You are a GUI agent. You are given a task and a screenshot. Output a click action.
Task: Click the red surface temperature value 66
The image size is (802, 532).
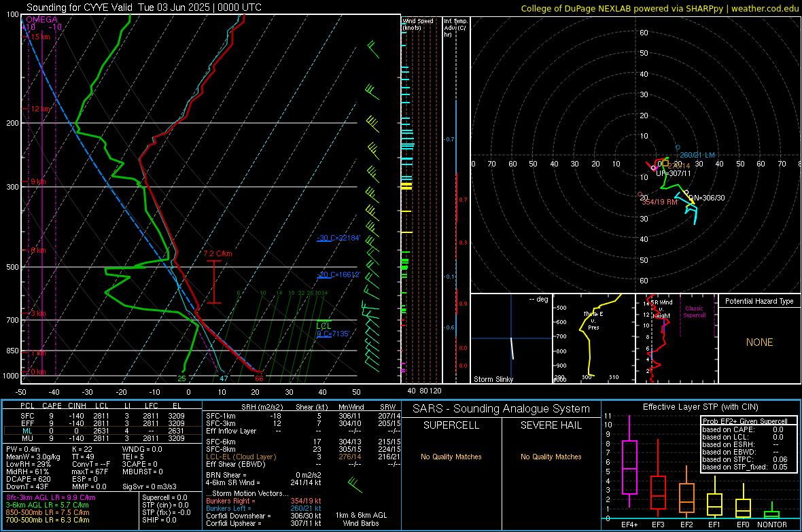(260, 378)
